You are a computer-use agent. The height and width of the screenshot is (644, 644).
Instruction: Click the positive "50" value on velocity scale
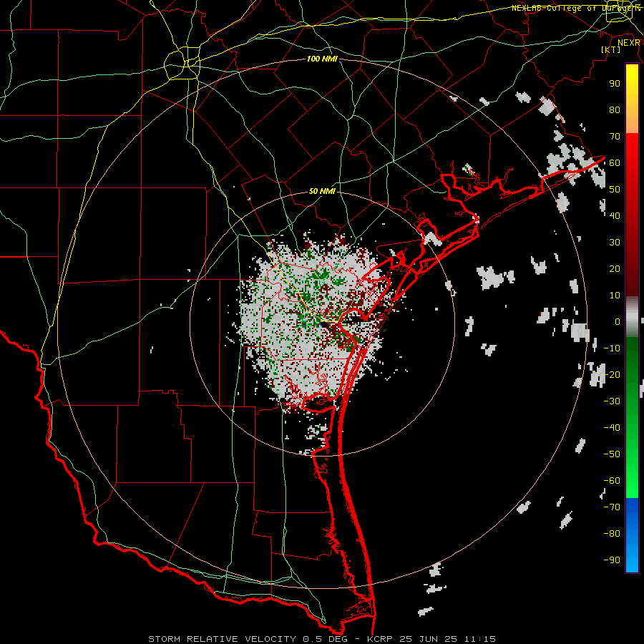click(x=615, y=190)
